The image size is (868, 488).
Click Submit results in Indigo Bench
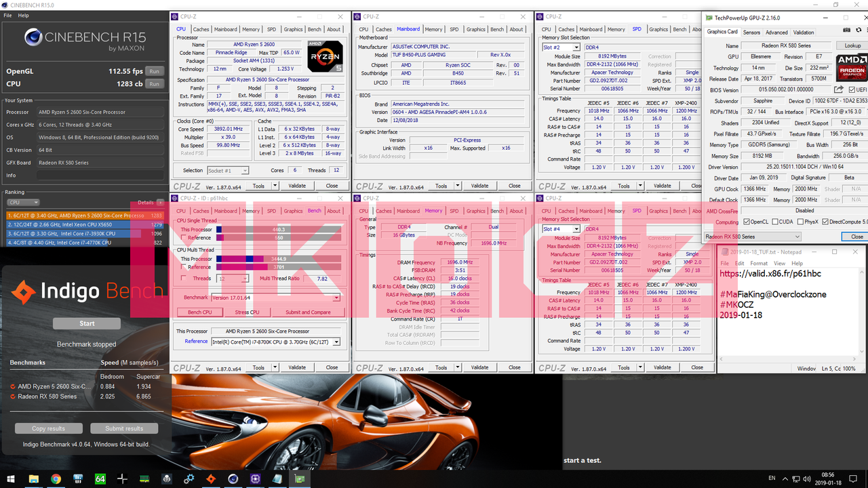click(x=124, y=428)
